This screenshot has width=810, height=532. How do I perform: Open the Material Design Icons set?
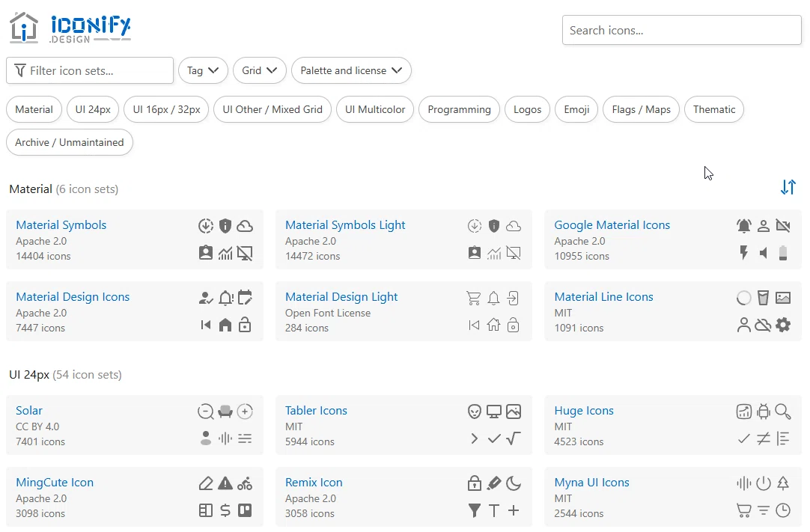tap(73, 297)
